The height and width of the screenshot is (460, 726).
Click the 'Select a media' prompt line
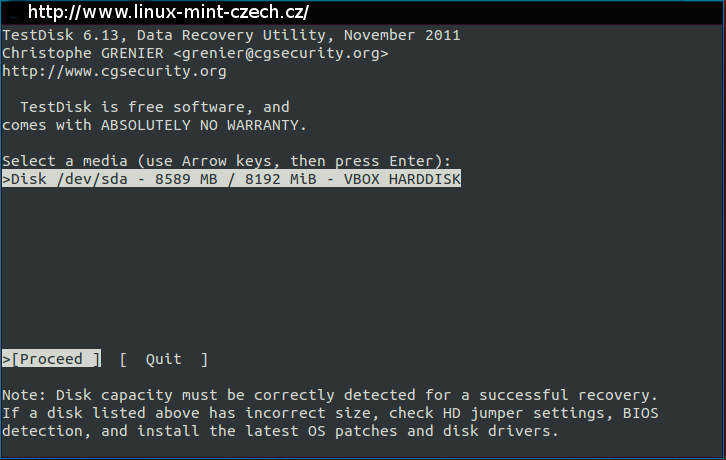226,161
